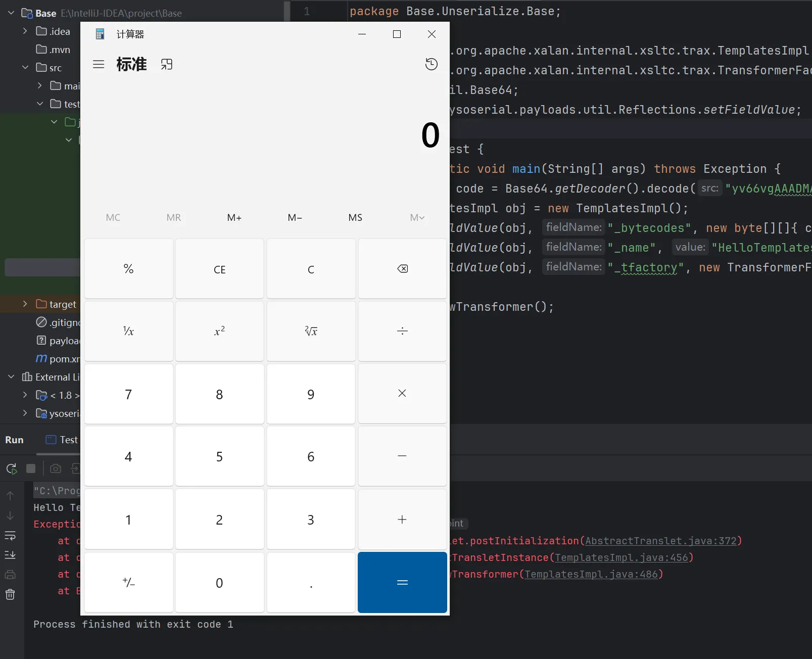Stop the running process
The image size is (812, 659).
click(x=31, y=468)
